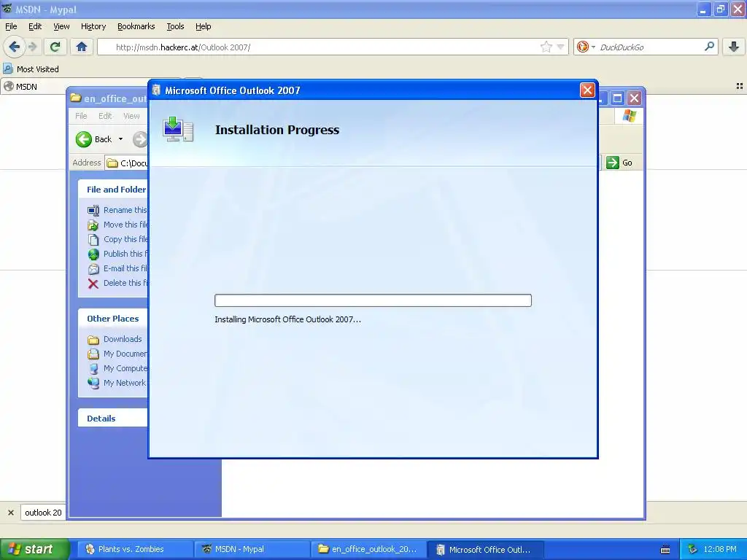The height and width of the screenshot is (560, 747).
Task: Click the installation progress bar
Action: [373, 300]
